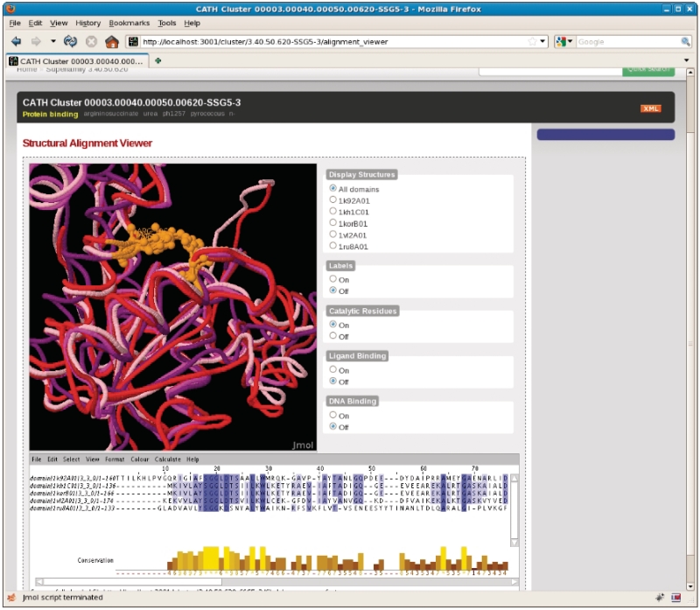
Task: Click the search magnifier icon
Action: coord(685,41)
